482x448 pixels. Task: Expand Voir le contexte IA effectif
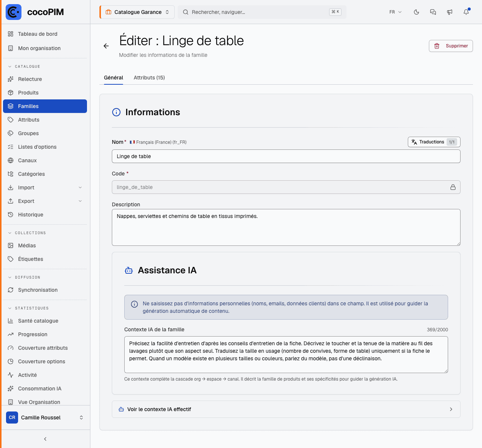[x=286, y=409]
